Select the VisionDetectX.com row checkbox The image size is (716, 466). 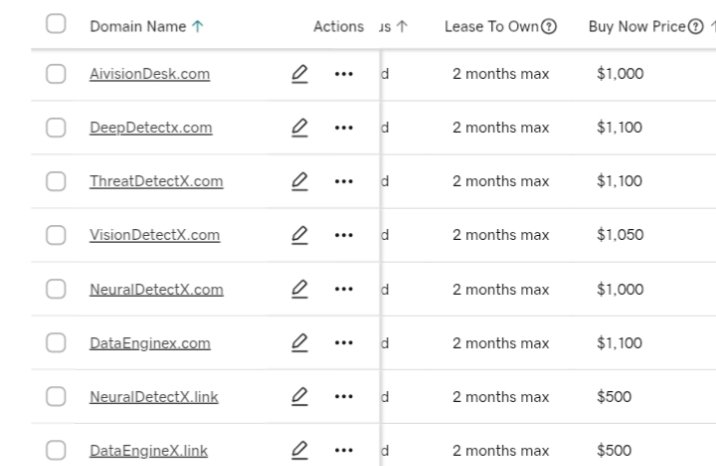56,236
